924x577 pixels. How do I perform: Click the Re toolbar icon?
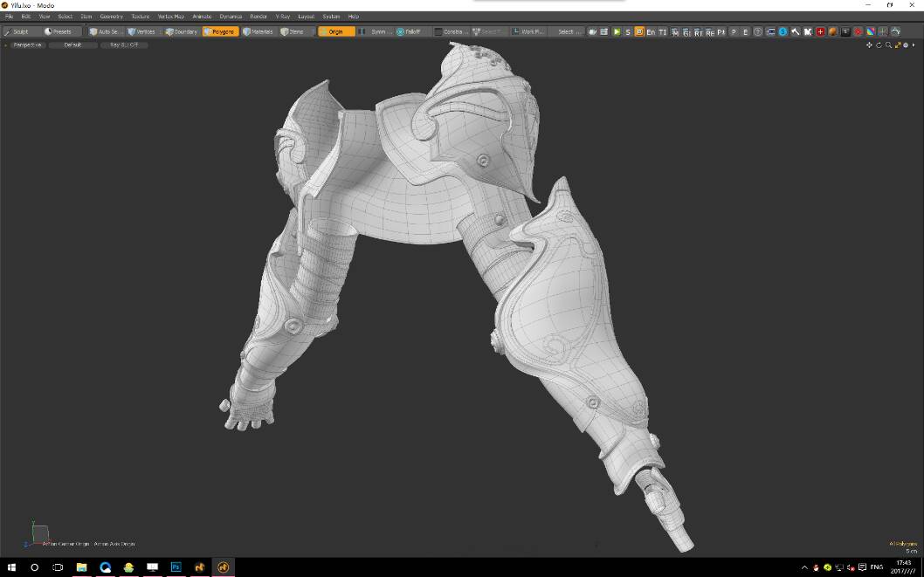pyautogui.click(x=710, y=31)
